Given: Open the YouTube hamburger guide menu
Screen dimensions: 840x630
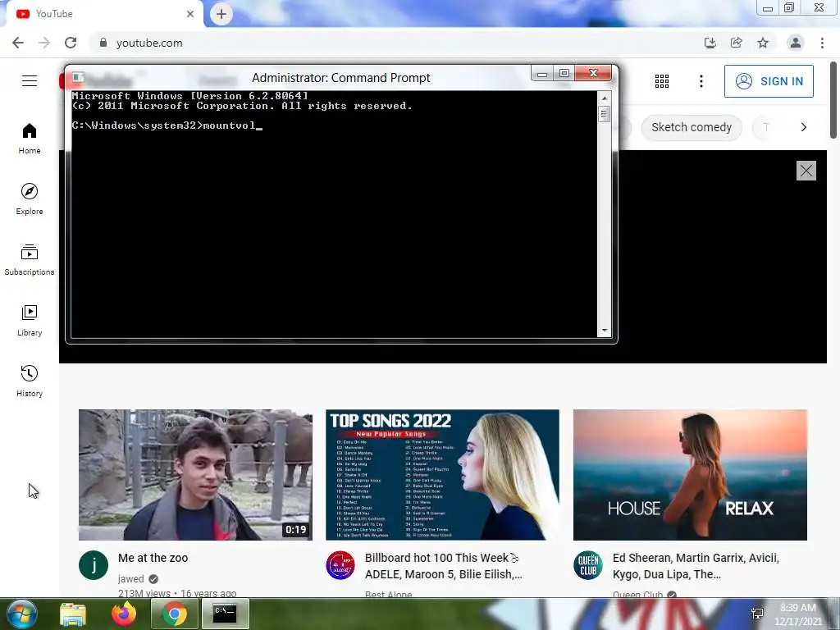Looking at the screenshot, I should 30,81.
